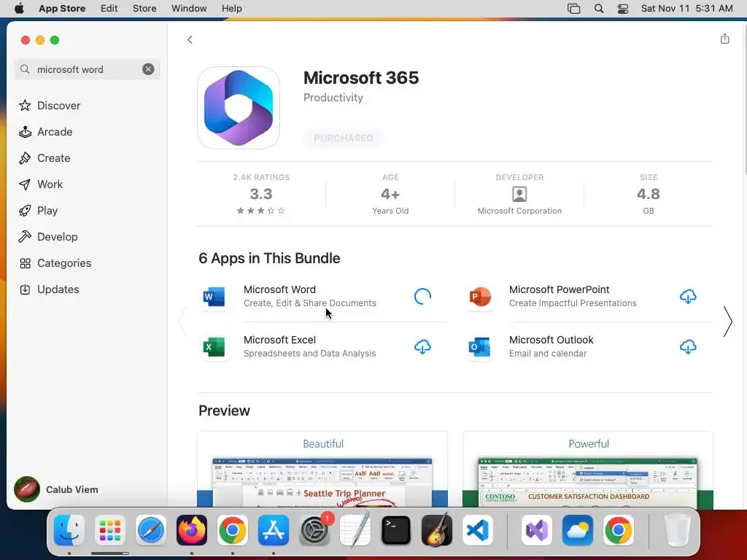Open the Store menu
This screenshot has width=747, height=560.
pos(144,9)
